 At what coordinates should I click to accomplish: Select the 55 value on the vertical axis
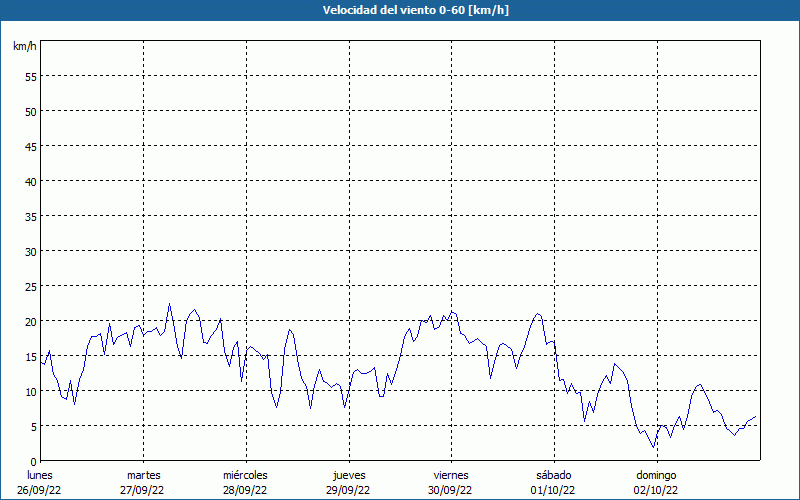tap(31, 77)
